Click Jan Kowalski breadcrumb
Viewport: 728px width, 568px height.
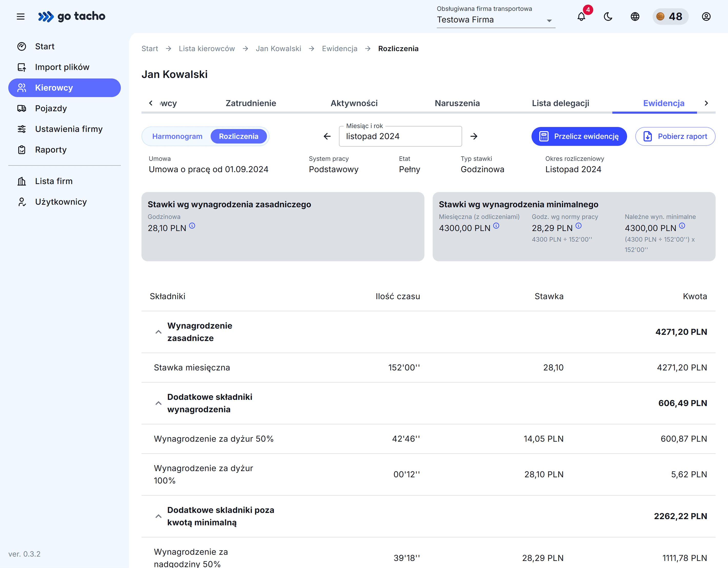(278, 49)
